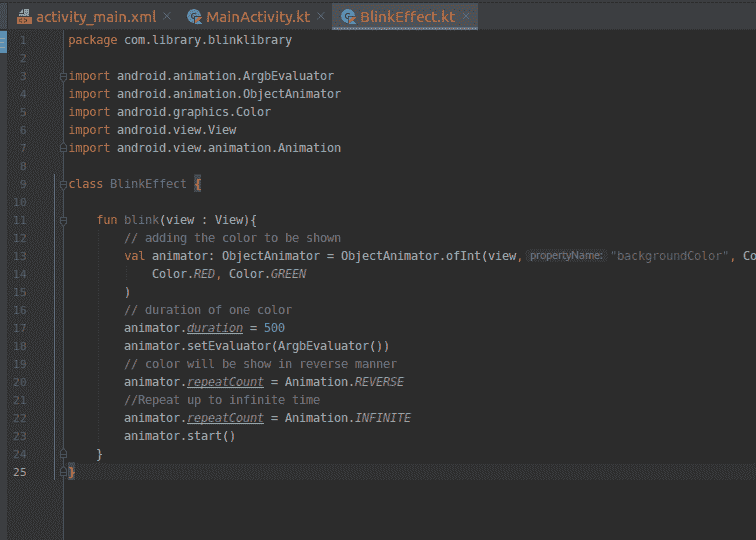Click line number 17 in the gutter
The image size is (756, 540).
coord(21,328)
